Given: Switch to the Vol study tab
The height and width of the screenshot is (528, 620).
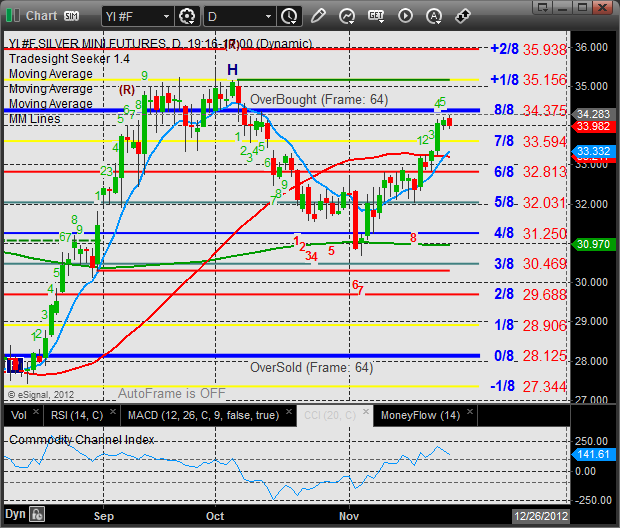Looking at the screenshot, I should point(19,415).
